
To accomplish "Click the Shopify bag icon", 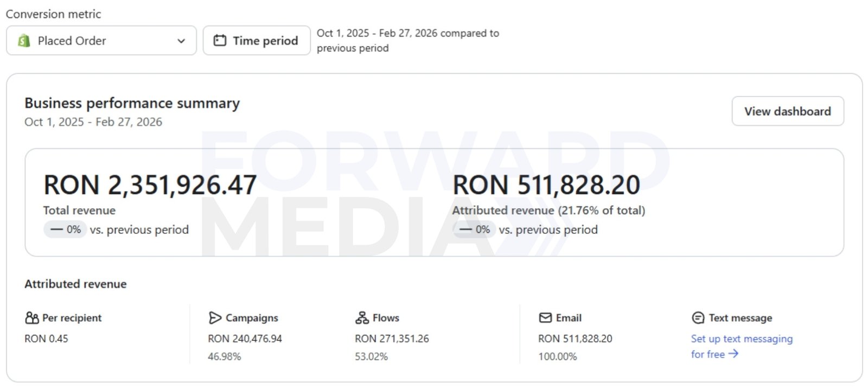I will (24, 41).
